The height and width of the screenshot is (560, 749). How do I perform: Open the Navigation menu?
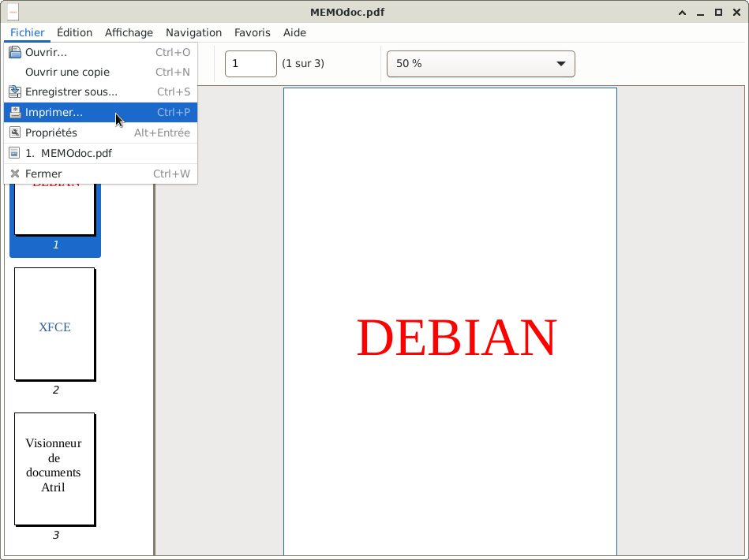(x=193, y=32)
